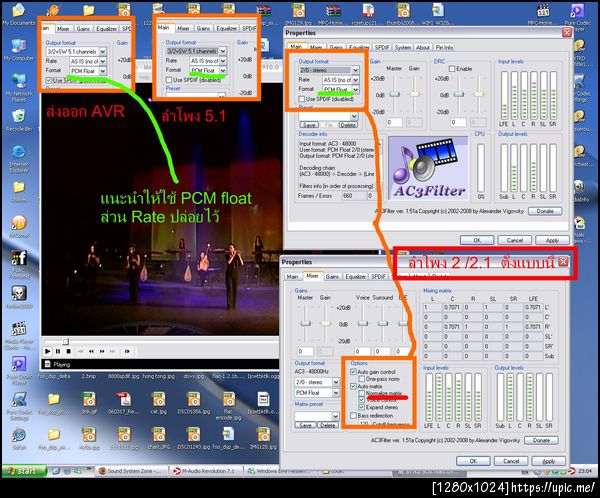Launch Media Player Classic desktop shortcut
The image size is (600, 498).
point(18,336)
